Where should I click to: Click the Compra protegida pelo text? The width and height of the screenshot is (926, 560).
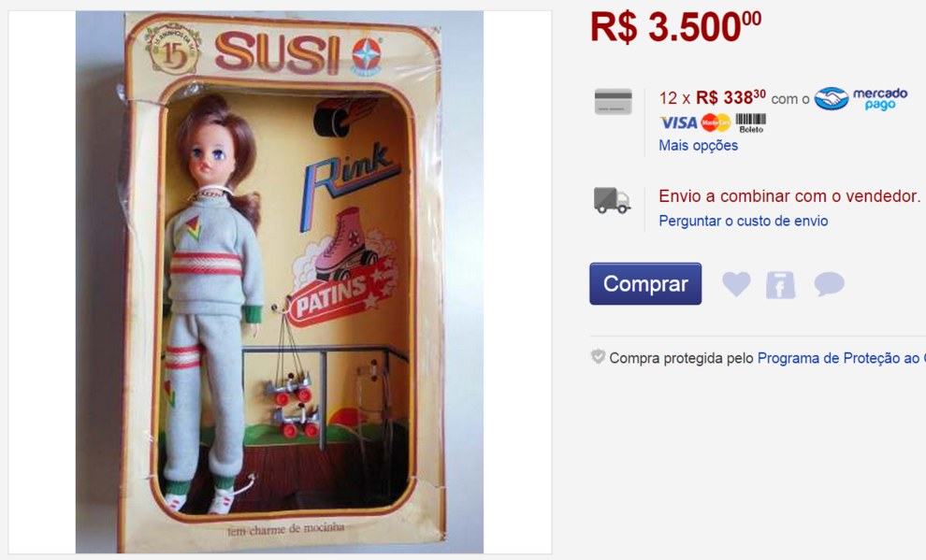coord(681,358)
